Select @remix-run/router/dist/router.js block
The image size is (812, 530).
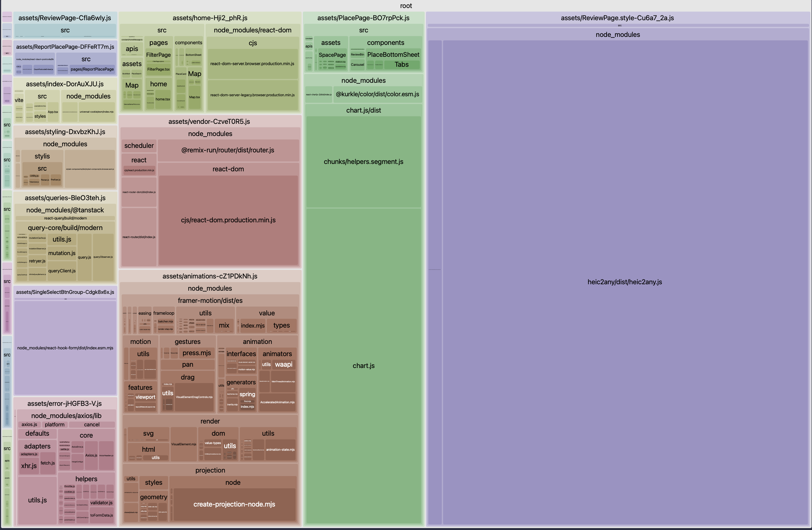(228, 150)
